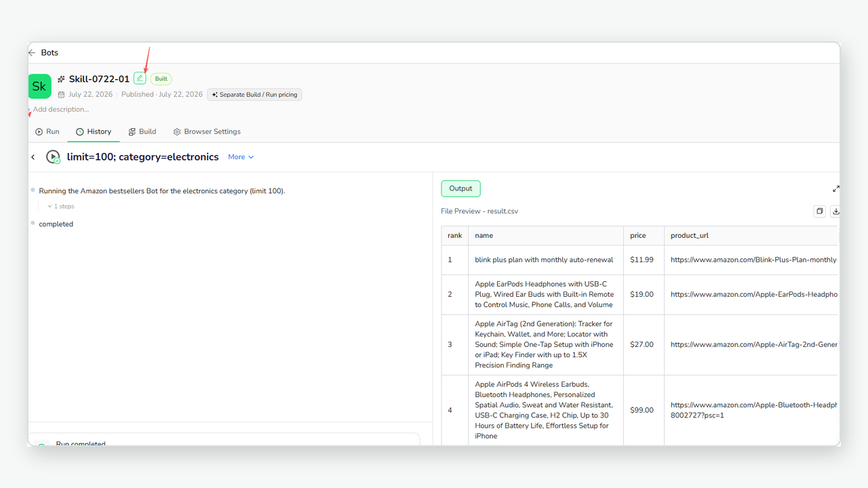
Task: Select the $99.00 price cell
Action: point(644,410)
